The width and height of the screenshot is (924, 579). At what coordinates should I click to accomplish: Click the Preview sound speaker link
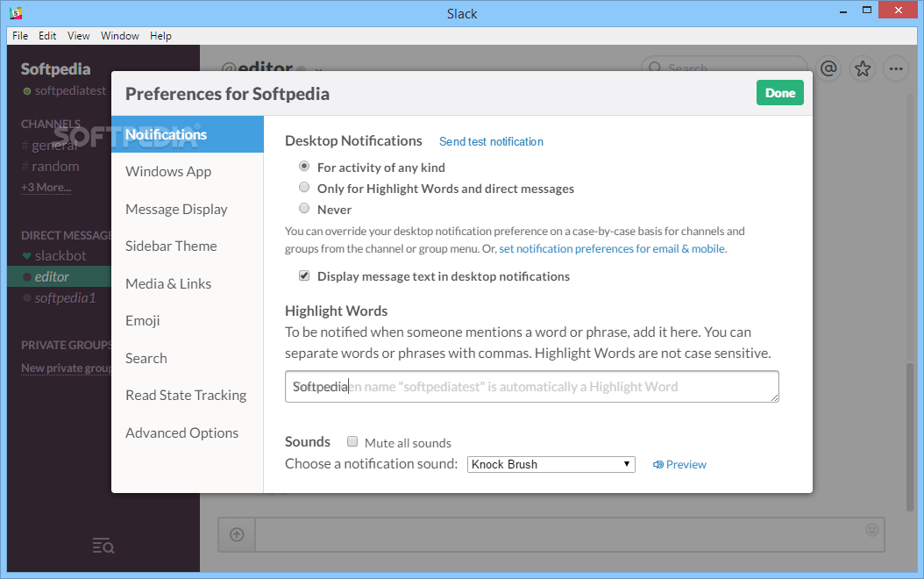pos(679,465)
